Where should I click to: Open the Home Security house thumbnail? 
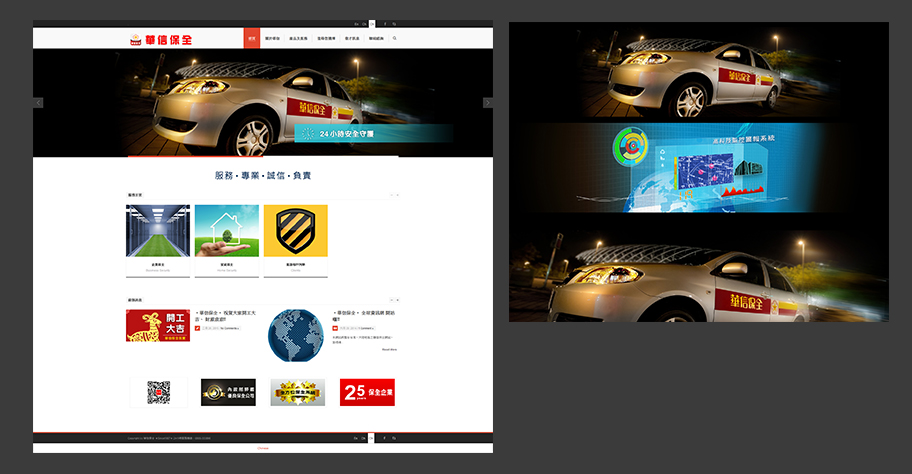point(227,231)
